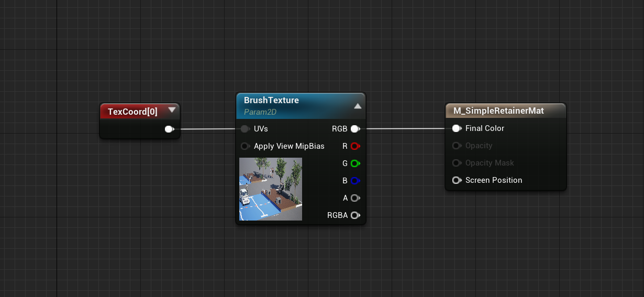Click the Apply View MipBias label
Image resolution: width=644 pixels, height=297 pixels.
click(x=289, y=146)
